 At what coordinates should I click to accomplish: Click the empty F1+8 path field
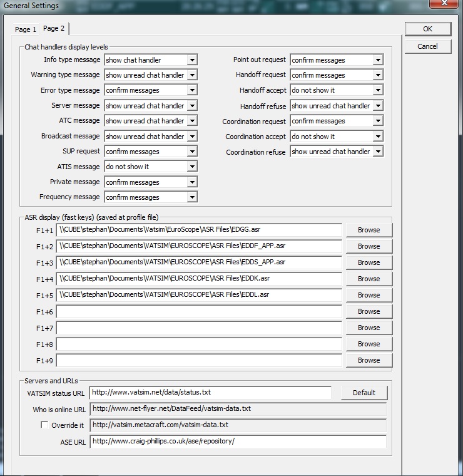click(199, 344)
